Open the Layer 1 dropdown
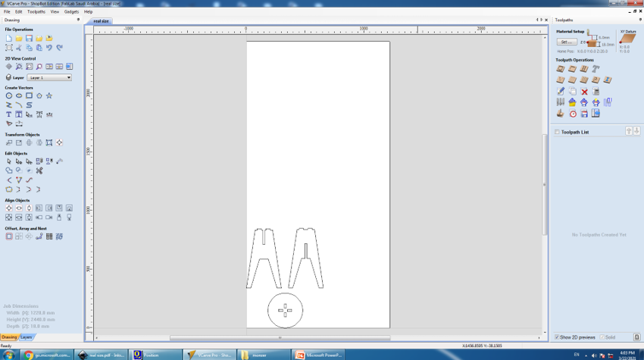644x360 pixels. pyautogui.click(x=49, y=77)
